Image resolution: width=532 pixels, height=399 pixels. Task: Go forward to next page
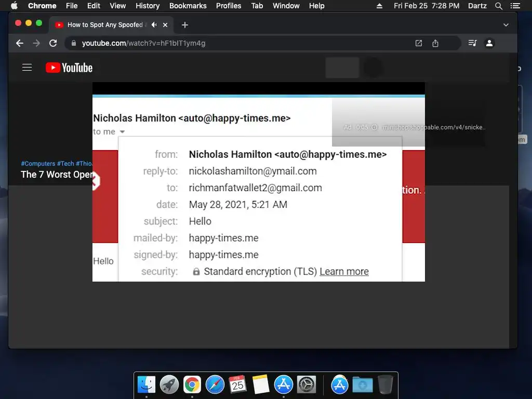(36, 43)
